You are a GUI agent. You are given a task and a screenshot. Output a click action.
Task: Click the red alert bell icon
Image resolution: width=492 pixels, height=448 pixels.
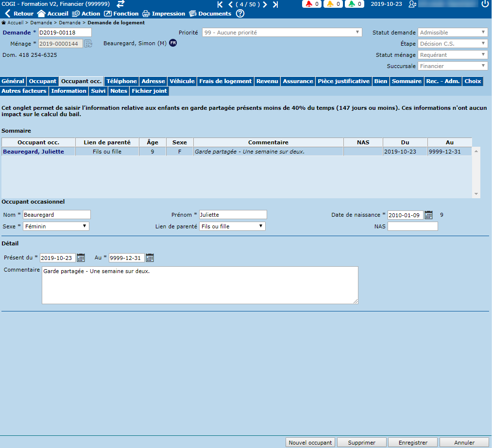(309, 4)
